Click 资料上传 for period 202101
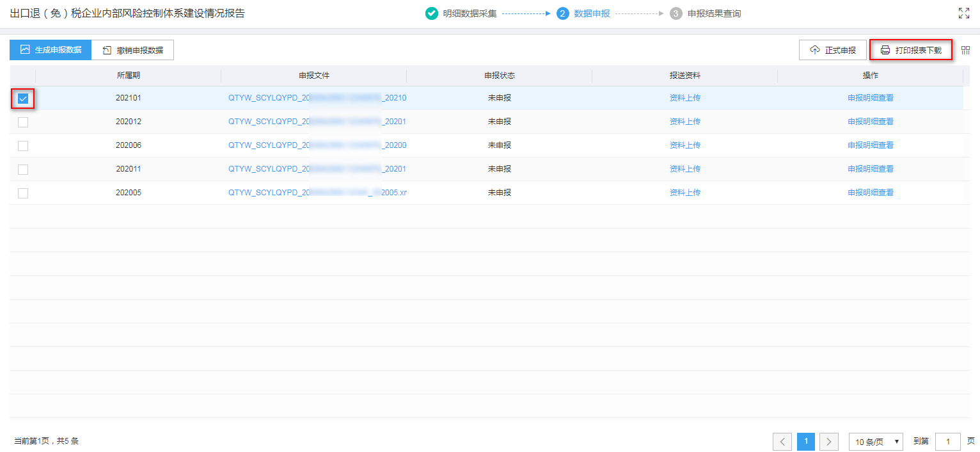The width and height of the screenshot is (980, 452). (685, 98)
